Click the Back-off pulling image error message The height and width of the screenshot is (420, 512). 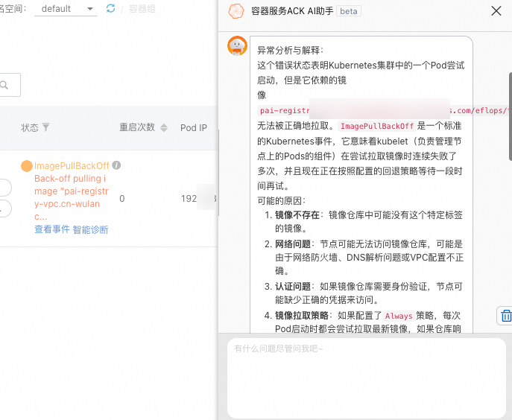(x=72, y=197)
